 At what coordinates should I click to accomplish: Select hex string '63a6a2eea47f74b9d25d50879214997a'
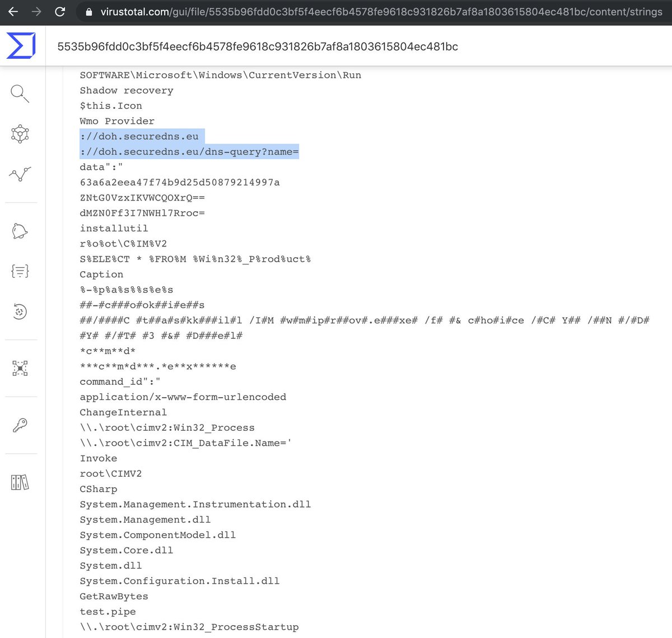click(x=180, y=182)
